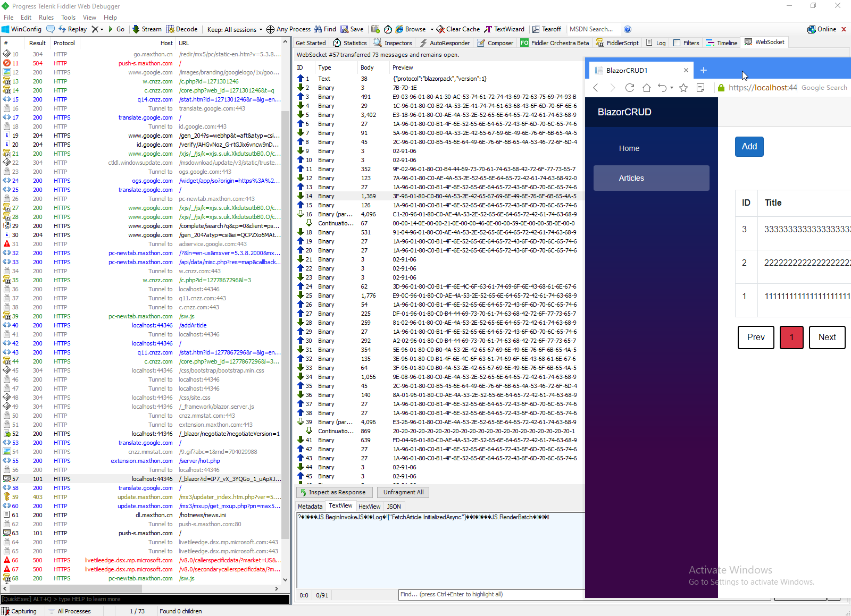Select the JSON message tab
Viewport: 851px width, 616px height.
(394, 507)
